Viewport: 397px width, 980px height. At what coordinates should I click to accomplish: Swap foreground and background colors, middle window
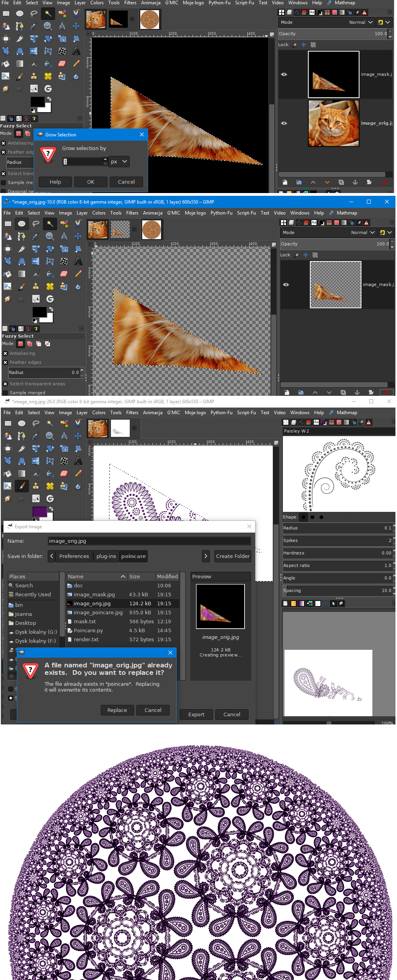pyautogui.click(x=51, y=309)
